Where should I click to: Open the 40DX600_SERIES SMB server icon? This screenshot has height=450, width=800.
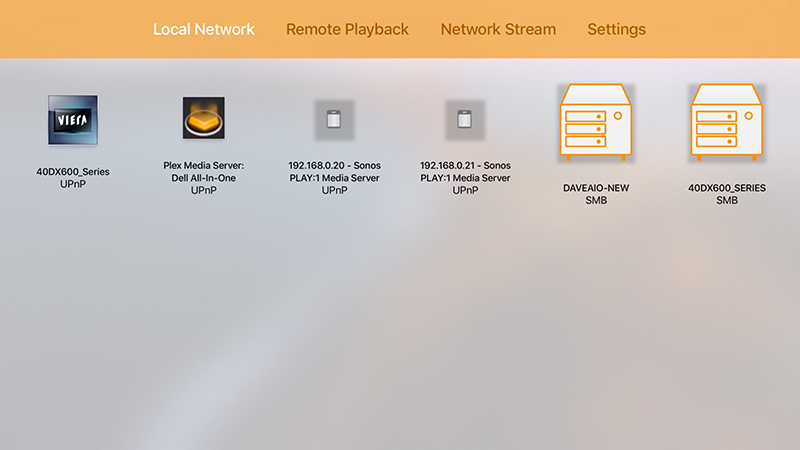point(727,122)
